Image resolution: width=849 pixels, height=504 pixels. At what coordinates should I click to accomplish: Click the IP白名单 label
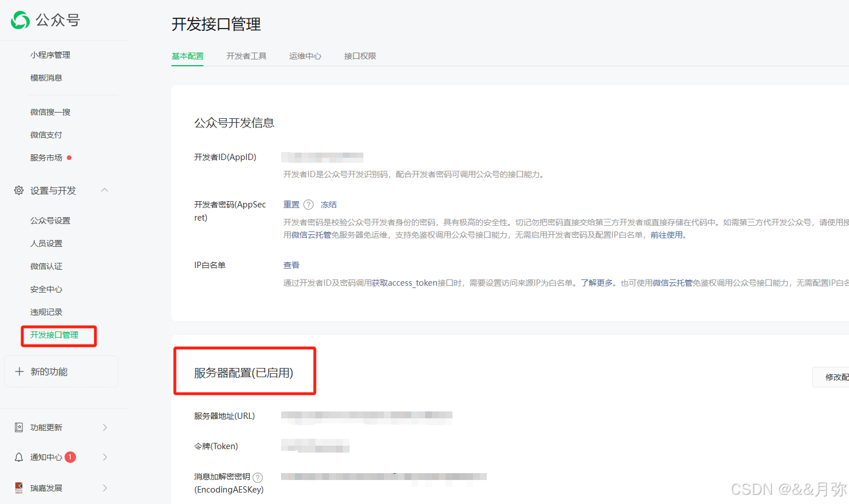(210, 265)
